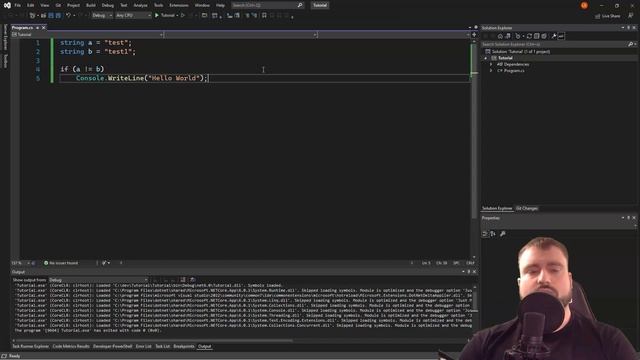
Task: Open the Error List tab
Action: coord(143,347)
